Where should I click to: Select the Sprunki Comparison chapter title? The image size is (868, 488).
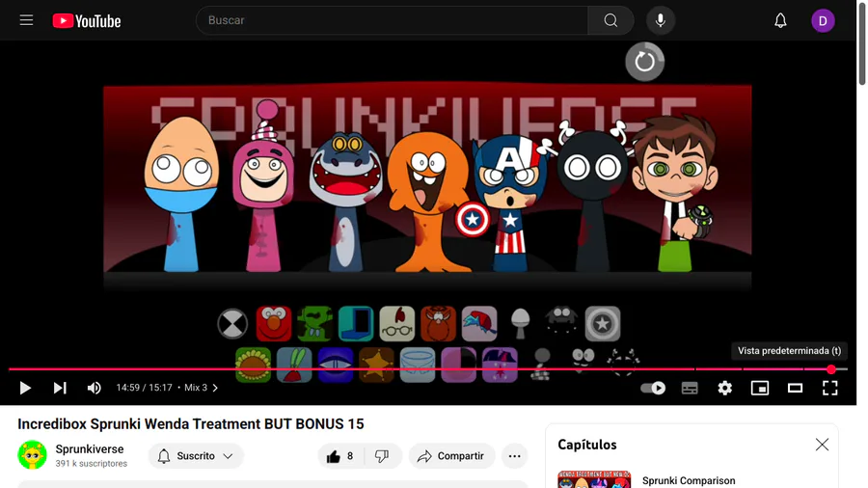pos(689,481)
